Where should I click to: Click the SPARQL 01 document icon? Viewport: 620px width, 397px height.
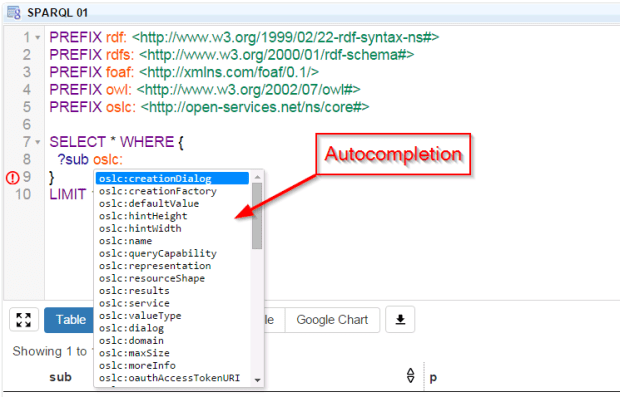click(x=14, y=13)
